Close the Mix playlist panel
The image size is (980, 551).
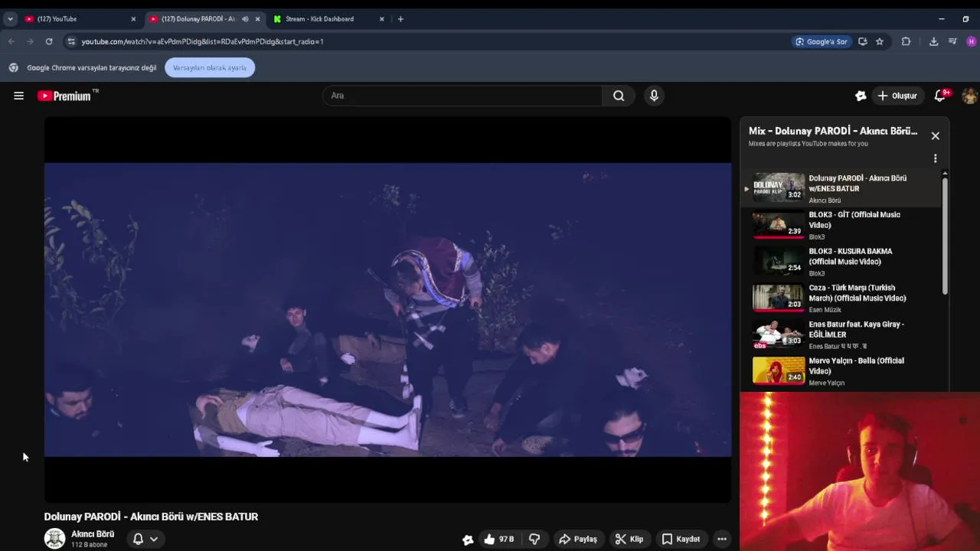[x=935, y=135]
